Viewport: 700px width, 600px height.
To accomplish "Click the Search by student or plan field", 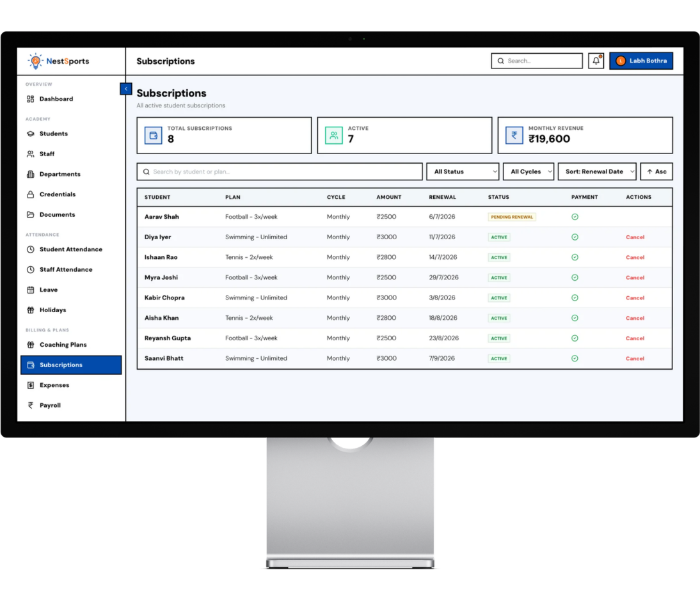I will click(x=280, y=171).
